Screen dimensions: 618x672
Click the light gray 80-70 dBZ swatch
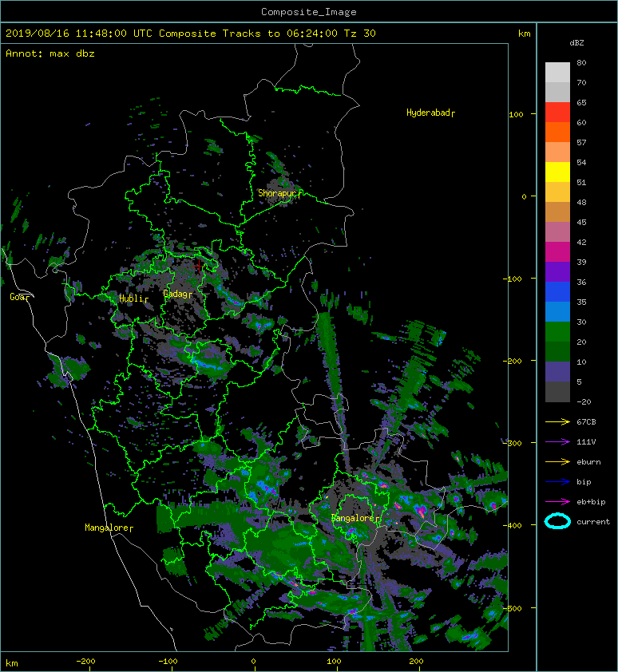point(557,72)
